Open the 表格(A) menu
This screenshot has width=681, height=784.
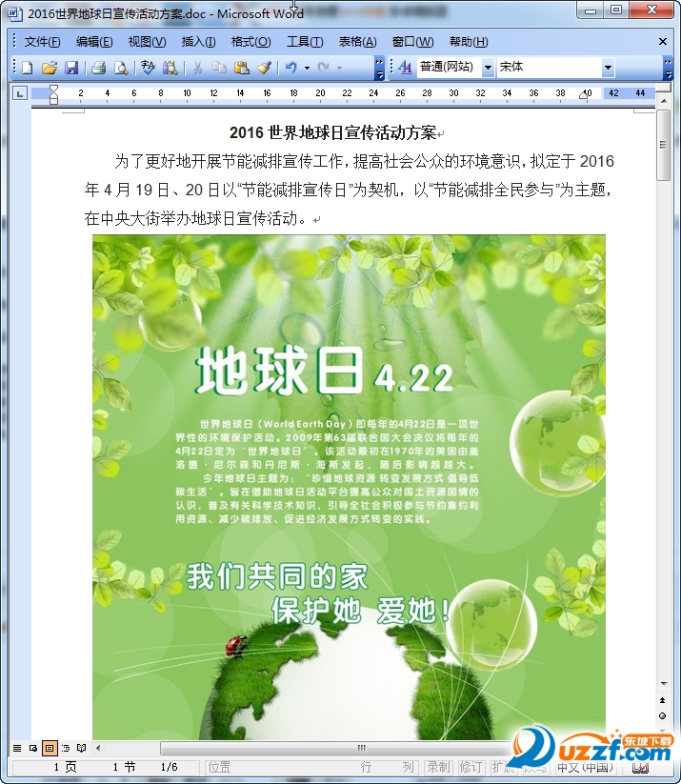[x=357, y=42]
